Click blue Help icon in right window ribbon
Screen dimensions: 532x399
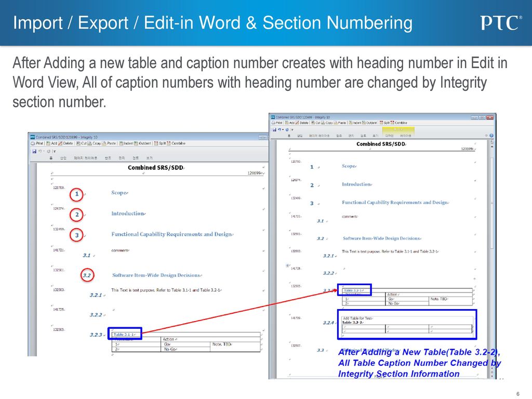pos(491,136)
